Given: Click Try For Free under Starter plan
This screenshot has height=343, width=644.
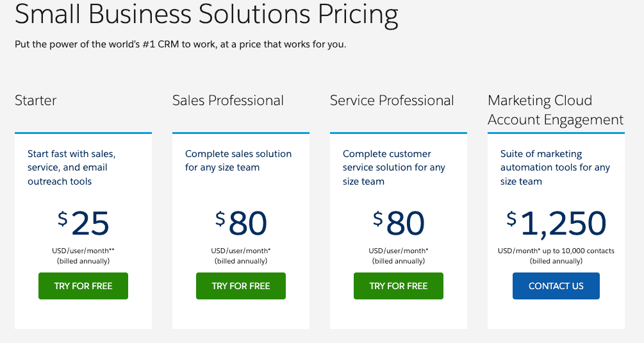Looking at the screenshot, I should tap(83, 286).
